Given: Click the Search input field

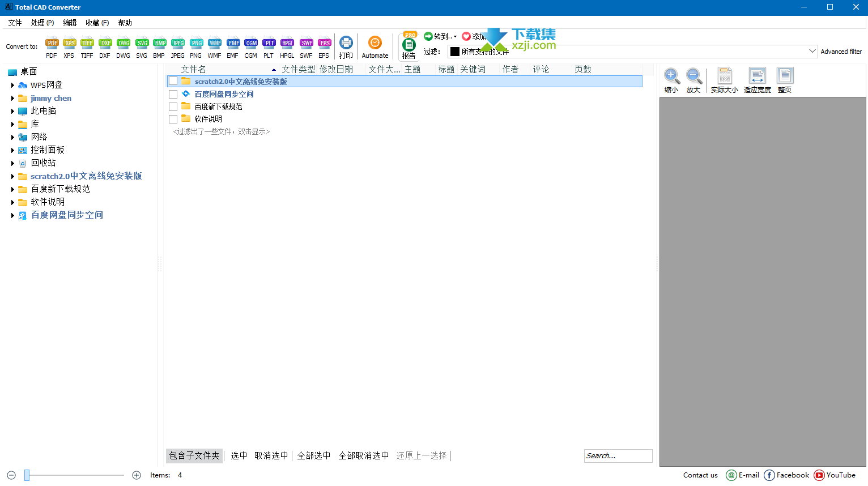Looking at the screenshot, I should (618, 456).
